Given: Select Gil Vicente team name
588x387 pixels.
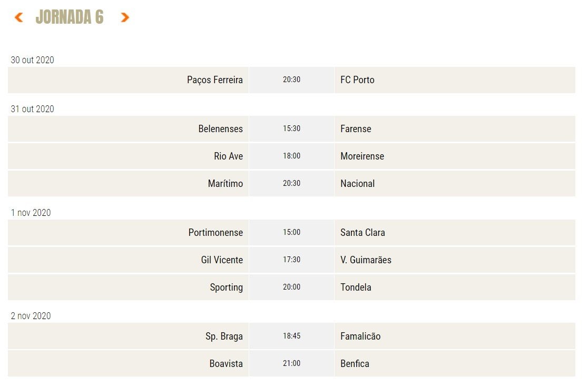Looking at the screenshot, I should (222, 260).
